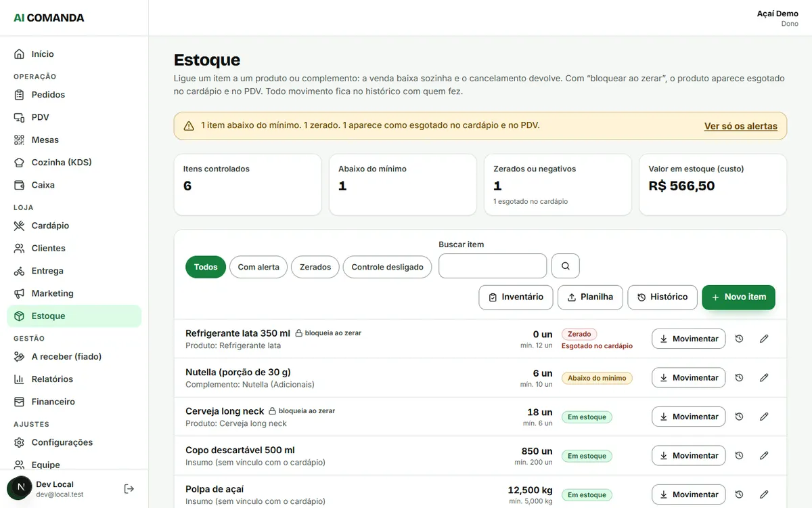Screen dimensions: 812x508
Task: Open Configurações in the sidebar
Action: click(74, 442)
